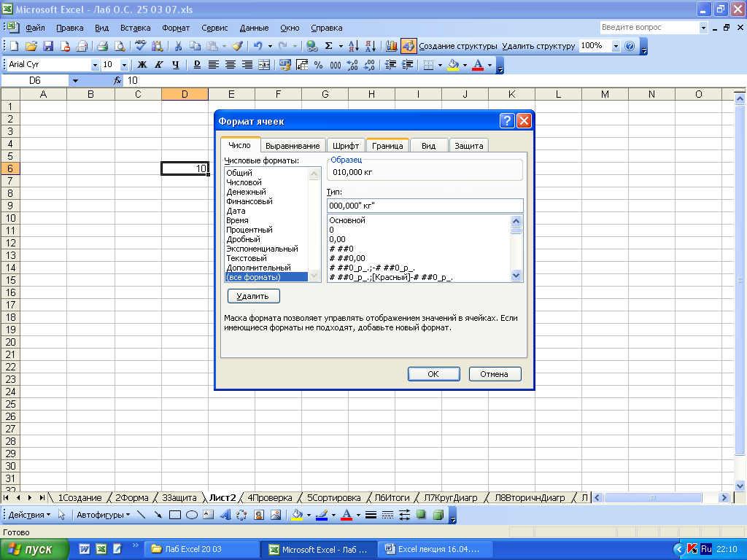Viewport: 747px width, 560px height.
Task: Click the Insert Hyperlink globe icon
Action: coord(312,46)
